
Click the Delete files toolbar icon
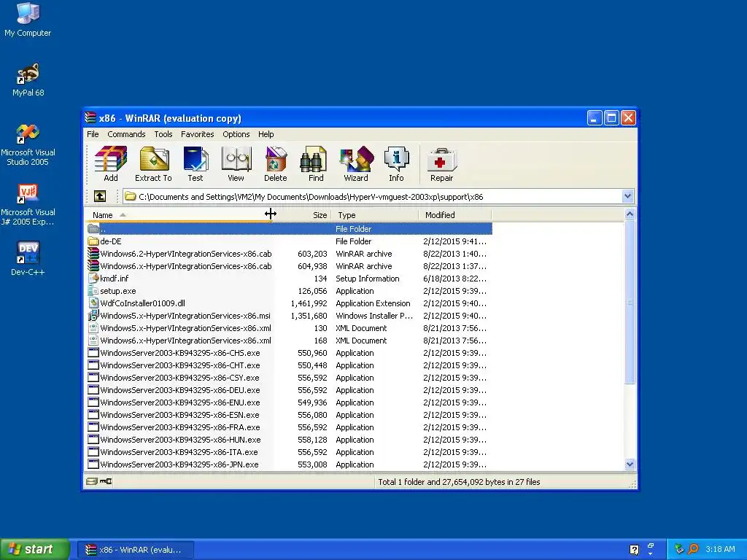click(275, 164)
